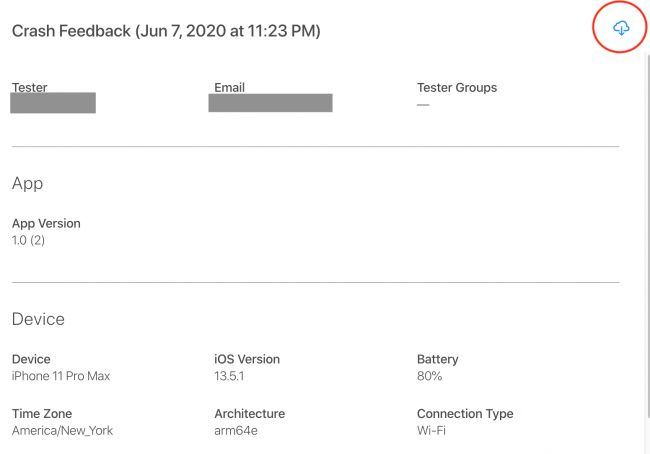The width and height of the screenshot is (650, 454).
Task: Click the App section heading
Action: [27, 183]
